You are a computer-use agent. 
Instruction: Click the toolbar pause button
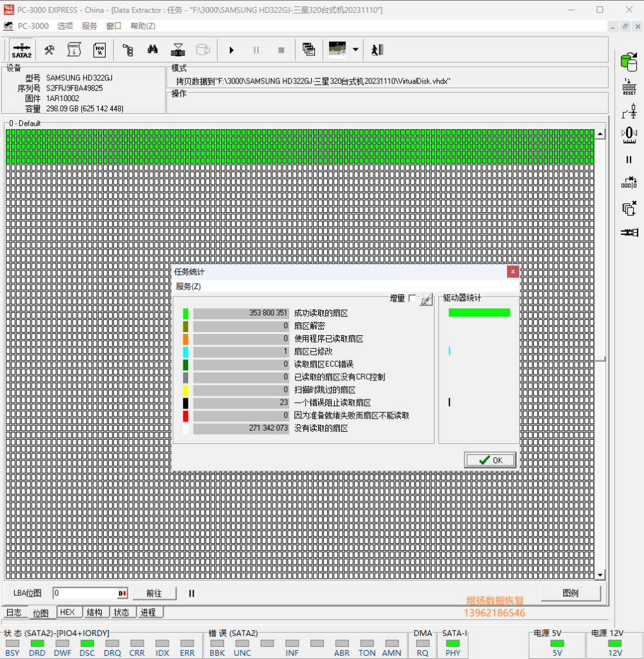pos(256,50)
